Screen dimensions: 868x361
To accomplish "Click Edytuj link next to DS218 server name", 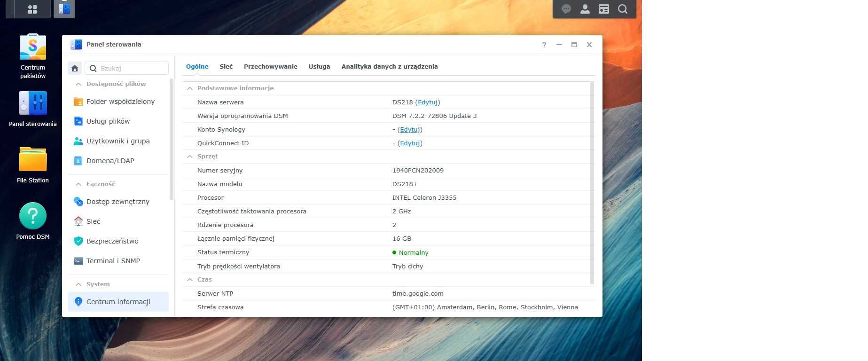I will (428, 102).
